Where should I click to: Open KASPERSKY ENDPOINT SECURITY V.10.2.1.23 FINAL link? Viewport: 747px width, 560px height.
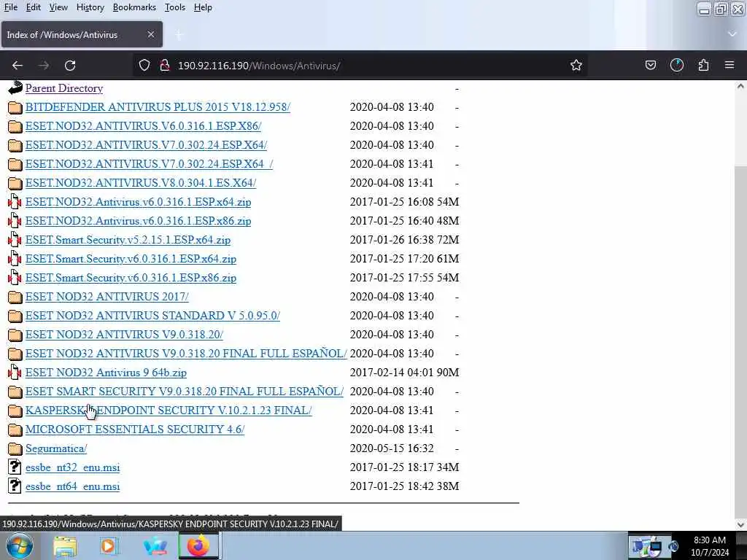169,411
